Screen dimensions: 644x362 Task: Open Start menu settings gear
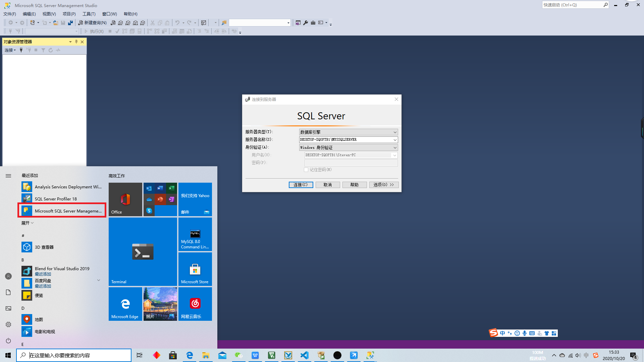pos(8,324)
